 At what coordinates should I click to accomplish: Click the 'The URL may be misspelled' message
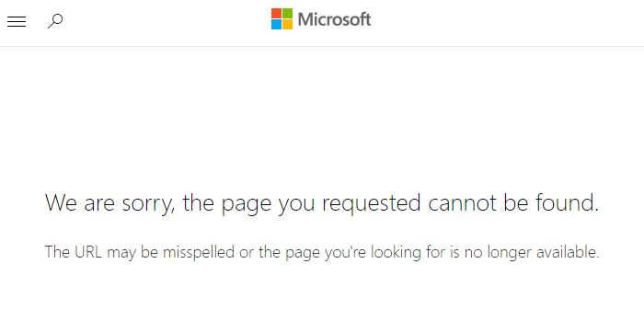(x=322, y=252)
